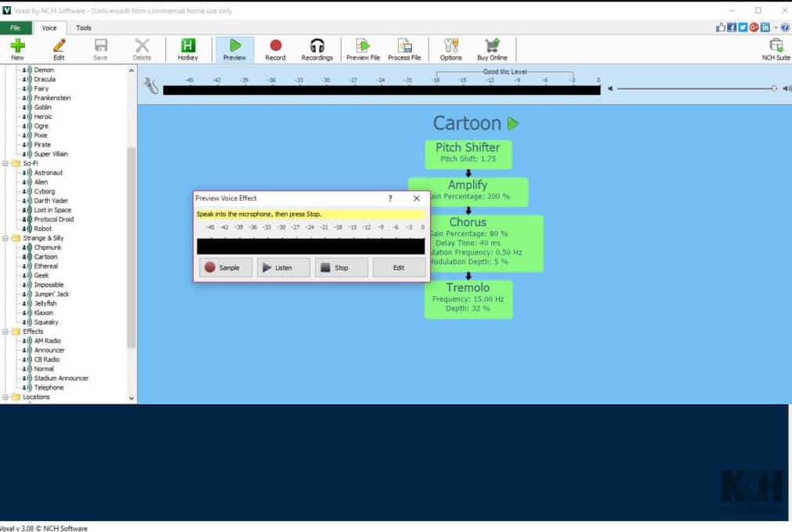
Task: Select the Telephone voice
Action: pyautogui.click(x=49, y=388)
